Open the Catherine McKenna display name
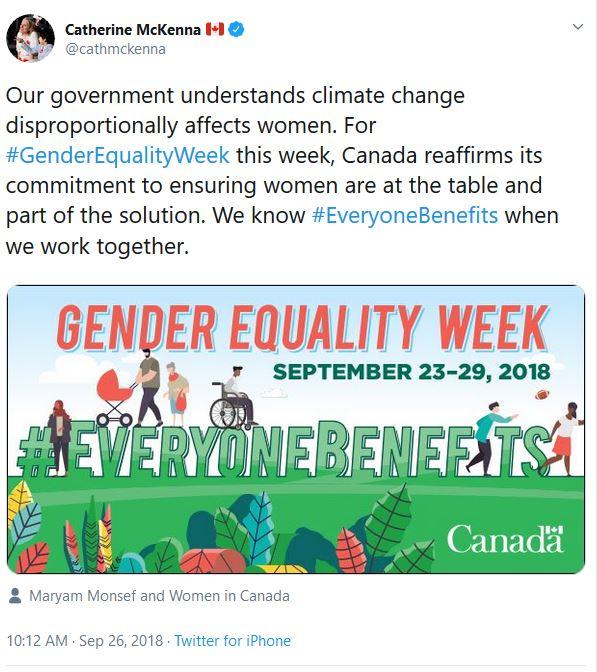 133,30
